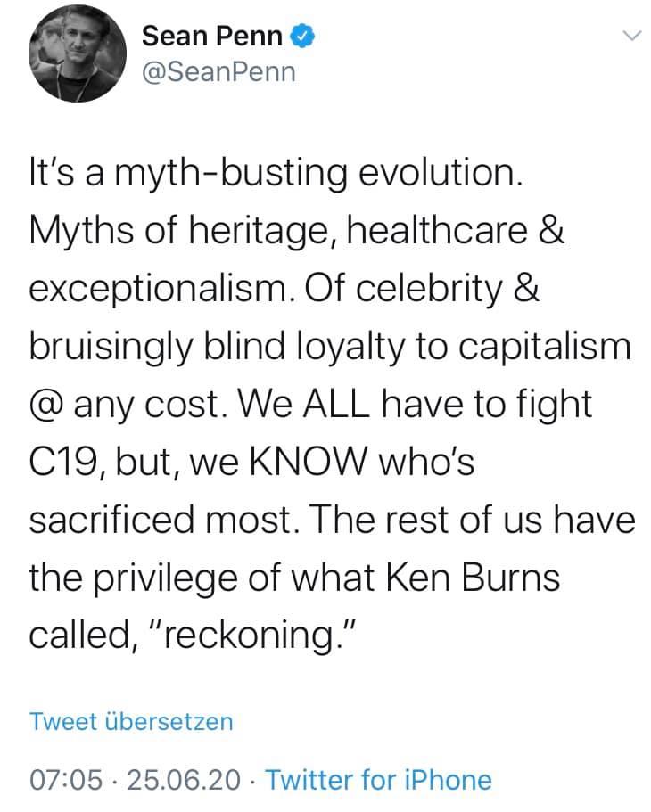The height and width of the screenshot is (812, 651).
Task: Click the word 'exceptionalism' in the tweet
Action: point(159,289)
